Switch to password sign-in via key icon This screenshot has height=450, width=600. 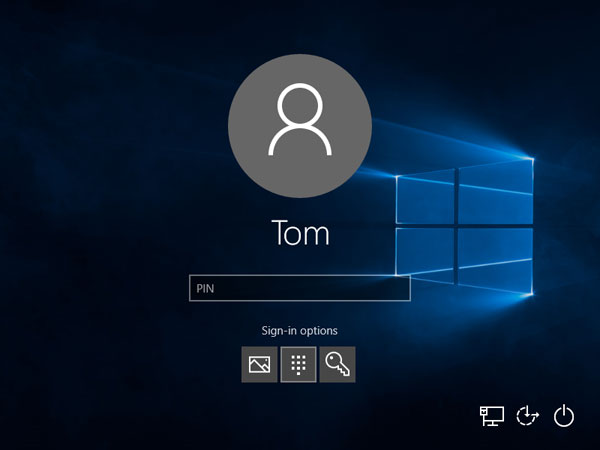337,365
